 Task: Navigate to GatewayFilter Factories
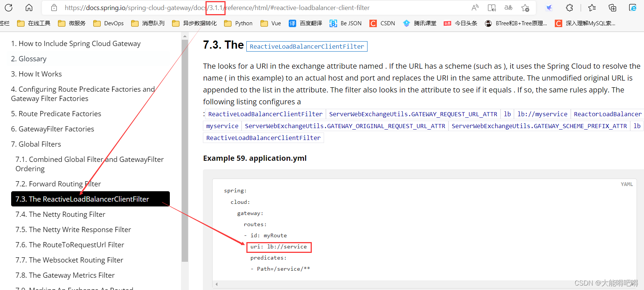pyautogui.click(x=52, y=129)
